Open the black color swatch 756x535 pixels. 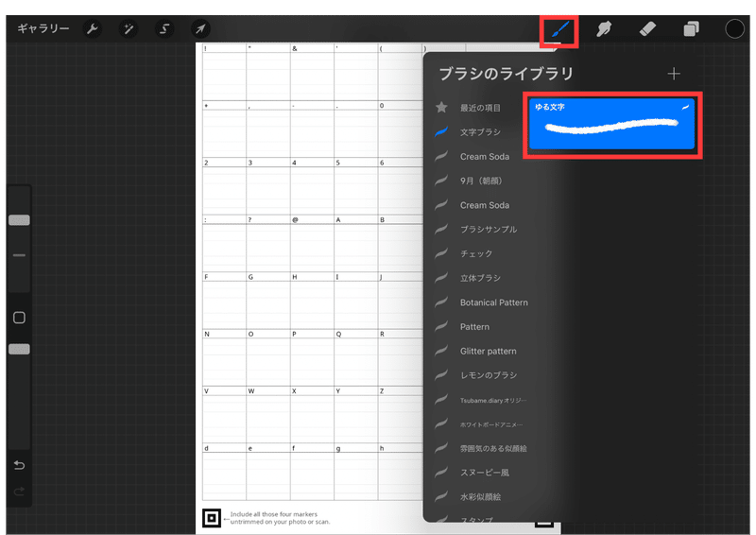[x=734, y=29]
